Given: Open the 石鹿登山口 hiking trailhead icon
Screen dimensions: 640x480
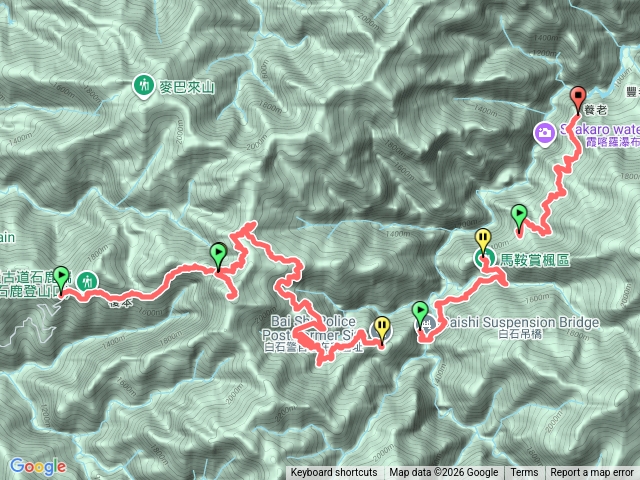Looking at the screenshot, I should click(87, 282).
